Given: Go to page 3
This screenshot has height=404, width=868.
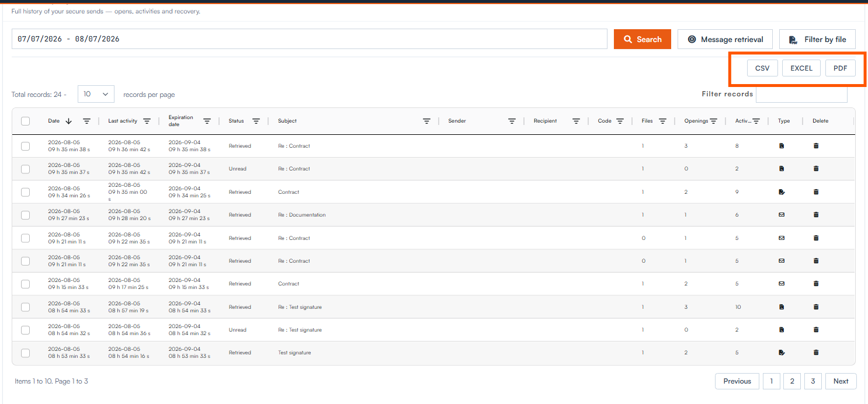Looking at the screenshot, I should (x=813, y=381).
